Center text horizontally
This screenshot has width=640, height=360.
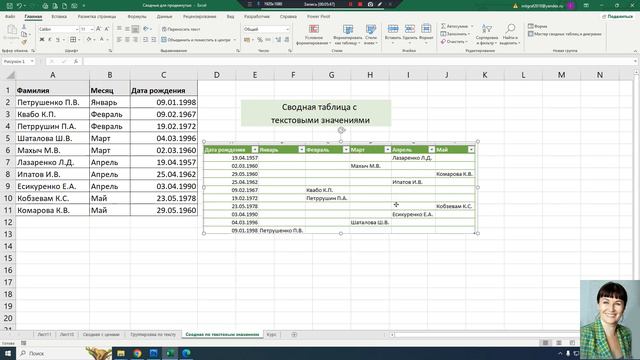point(127,40)
